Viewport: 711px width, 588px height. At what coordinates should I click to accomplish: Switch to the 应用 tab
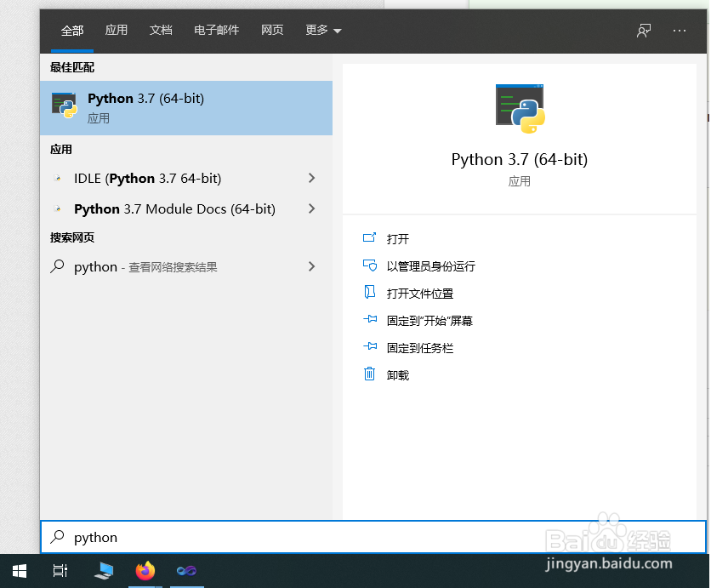[x=117, y=30]
